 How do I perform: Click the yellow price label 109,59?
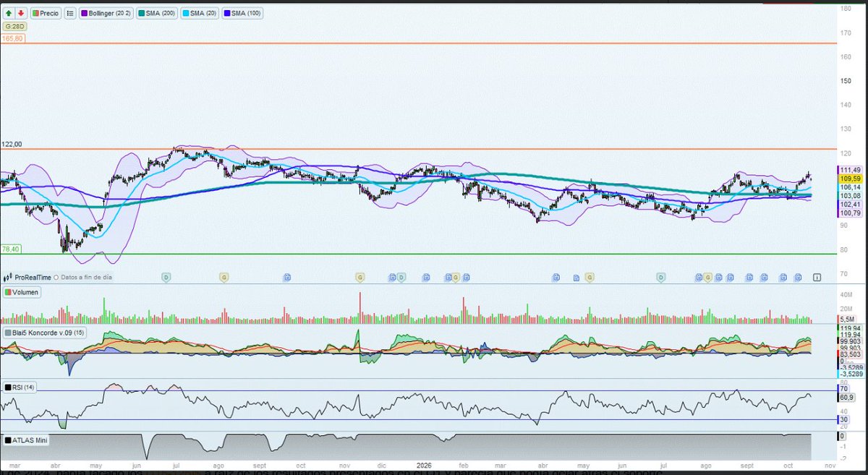(x=848, y=178)
